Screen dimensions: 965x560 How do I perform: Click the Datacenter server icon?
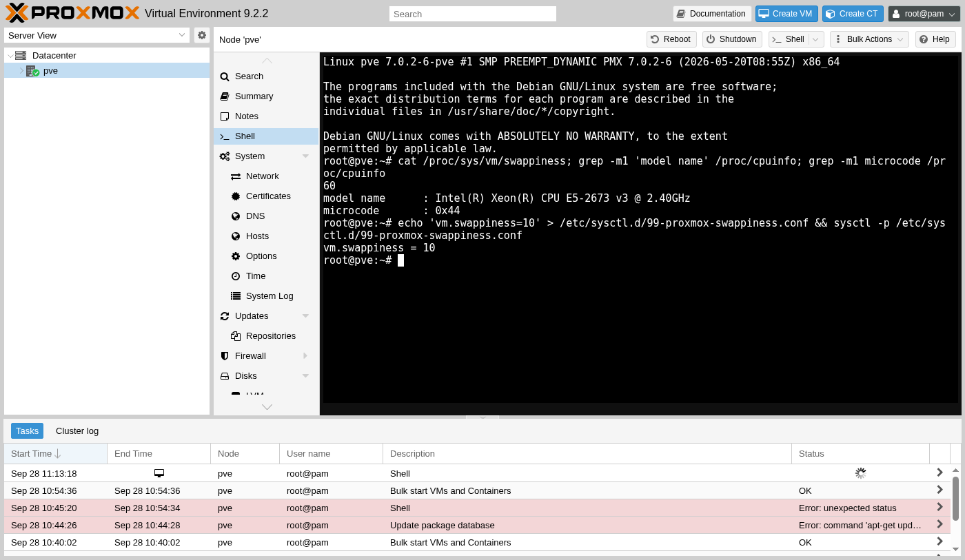21,56
